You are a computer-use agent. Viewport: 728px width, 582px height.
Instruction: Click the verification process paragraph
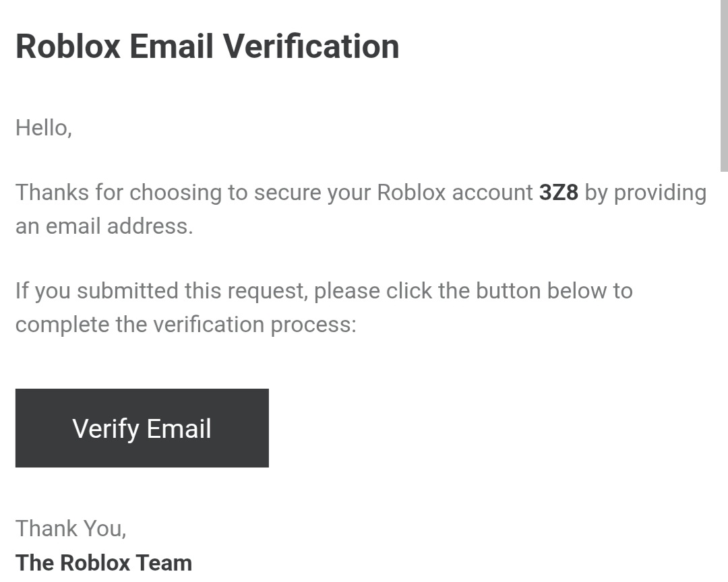[x=324, y=307]
